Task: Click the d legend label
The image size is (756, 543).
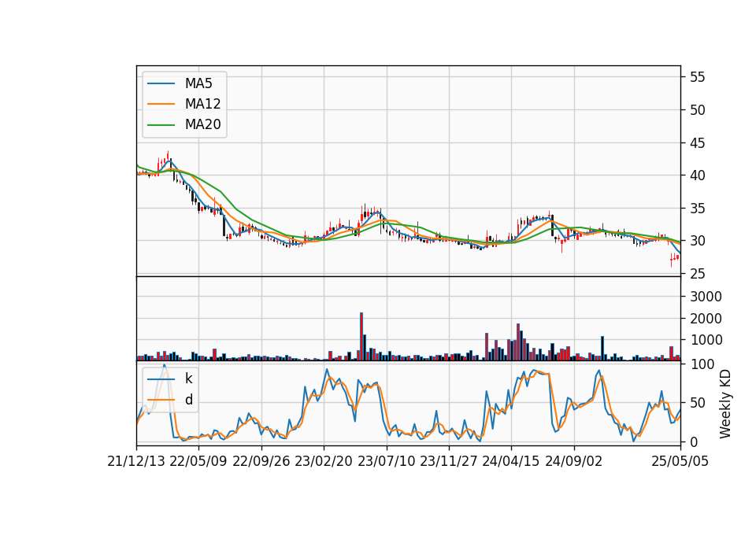Action: (x=188, y=400)
